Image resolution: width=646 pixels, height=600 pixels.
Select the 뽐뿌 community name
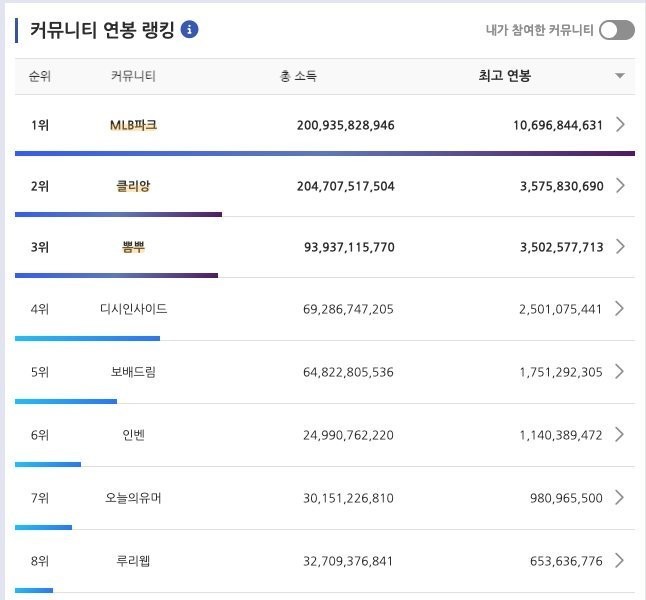point(133,247)
